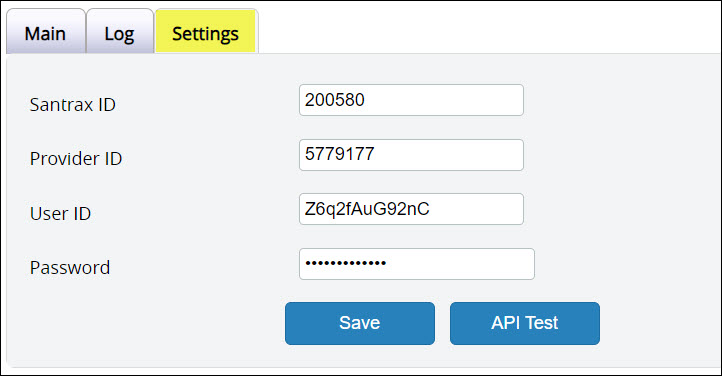Image resolution: width=722 pixels, height=376 pixels.
Task: Select the User ID input field
Action: tap(411, 209)
